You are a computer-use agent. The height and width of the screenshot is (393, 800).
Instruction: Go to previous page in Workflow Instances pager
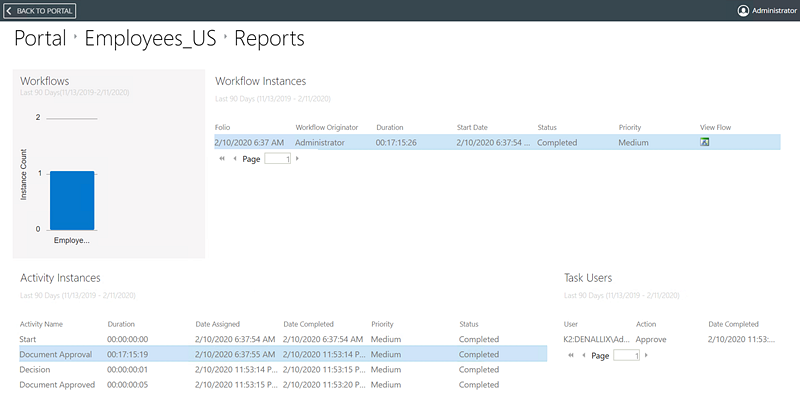point(235,159)
